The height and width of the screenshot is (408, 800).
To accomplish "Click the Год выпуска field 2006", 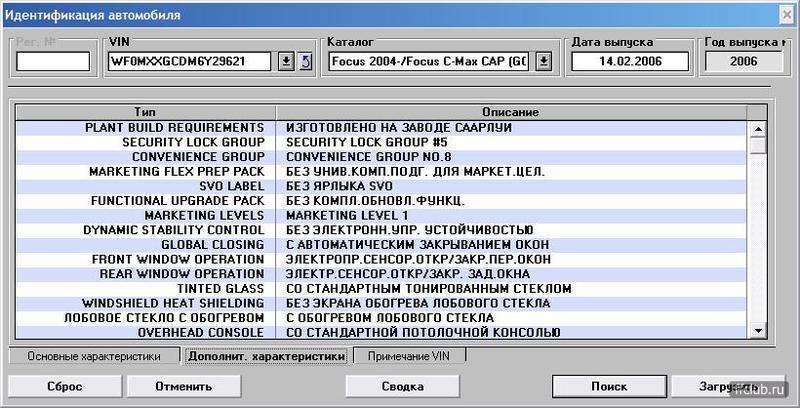I will [743, 62].
